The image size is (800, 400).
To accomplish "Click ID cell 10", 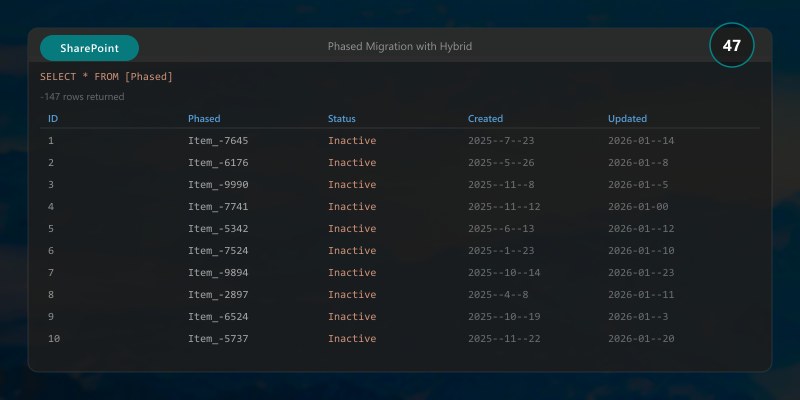I will (54, 338).
